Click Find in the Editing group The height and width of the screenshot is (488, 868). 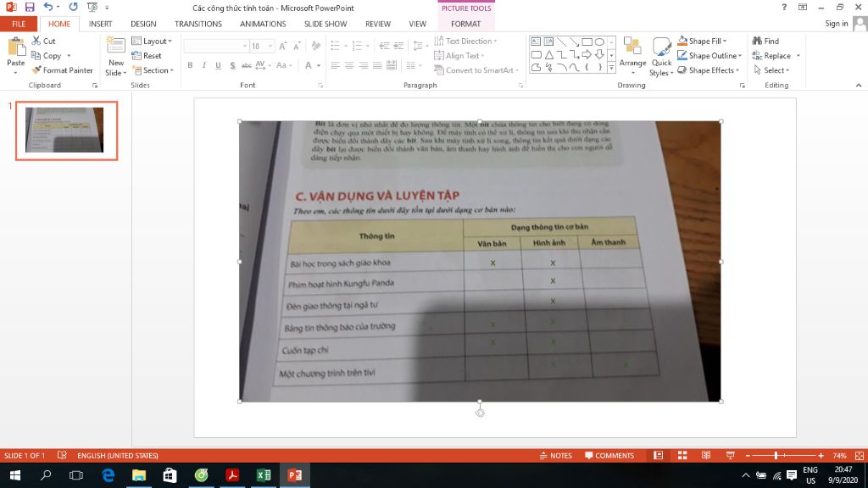click(x=765, y=41)
